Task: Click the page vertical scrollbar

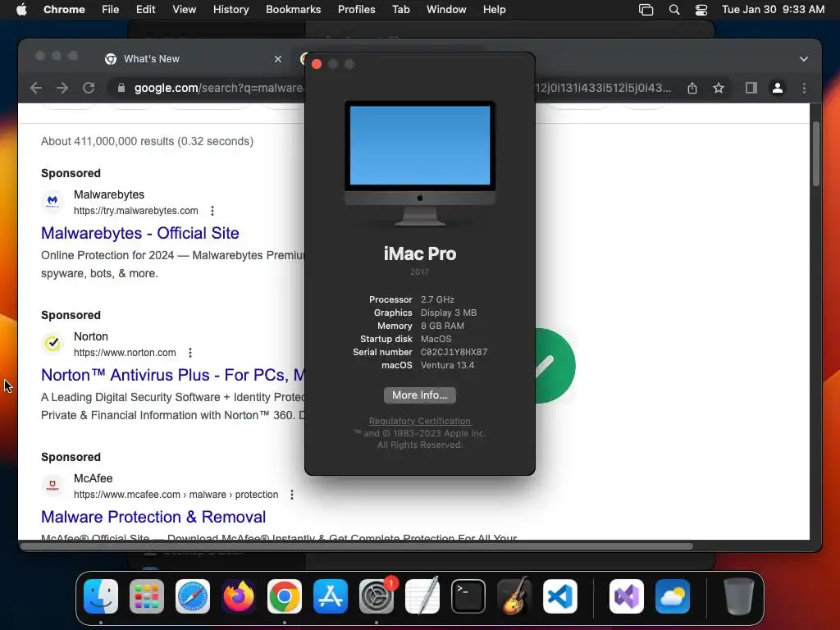Action: pyautogui.click(x=816, y=153)
